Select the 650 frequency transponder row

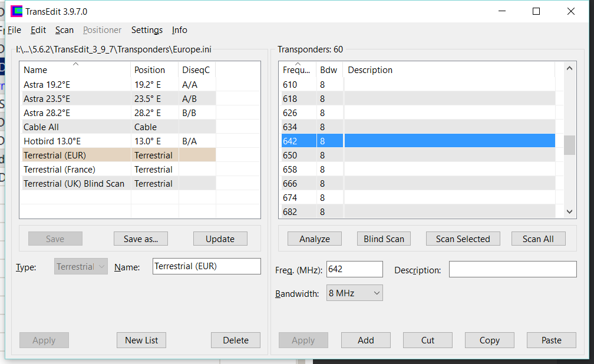[418, 155]
